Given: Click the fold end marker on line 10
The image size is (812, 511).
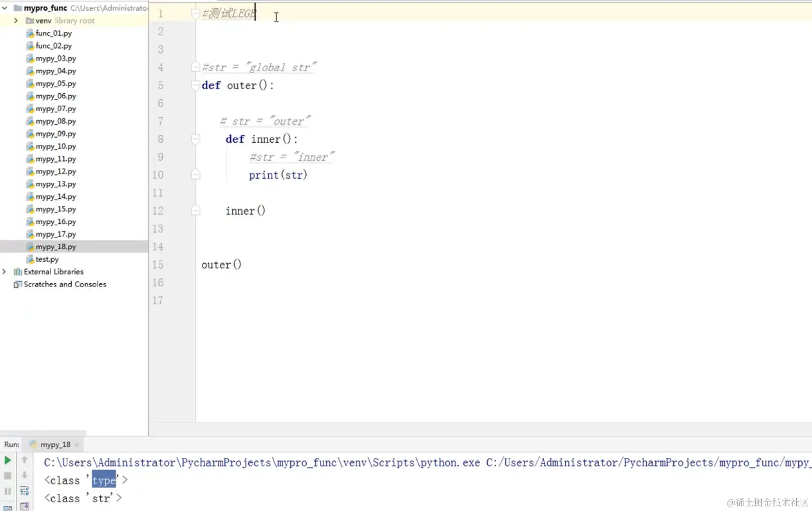Looking at the screenshot, I should pos(195,175).
